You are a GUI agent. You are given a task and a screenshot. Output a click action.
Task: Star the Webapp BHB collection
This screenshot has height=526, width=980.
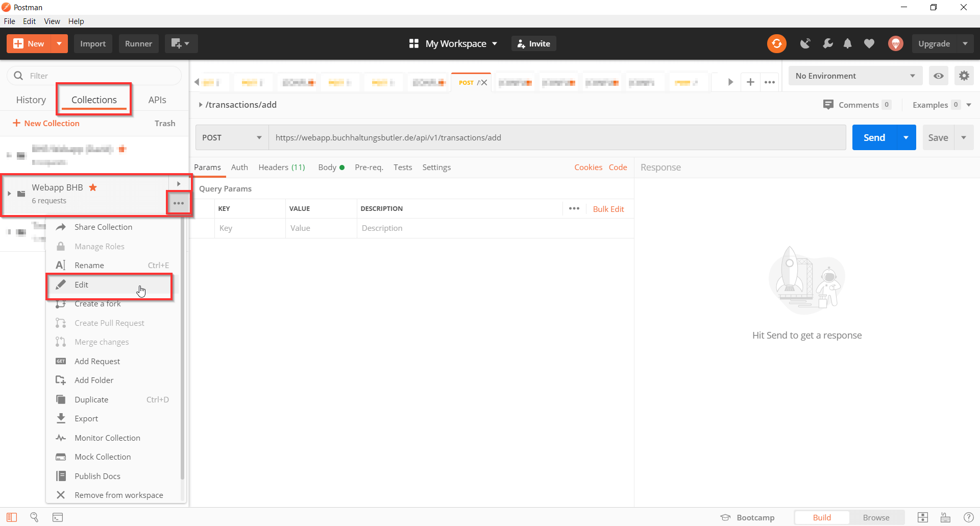93,187
